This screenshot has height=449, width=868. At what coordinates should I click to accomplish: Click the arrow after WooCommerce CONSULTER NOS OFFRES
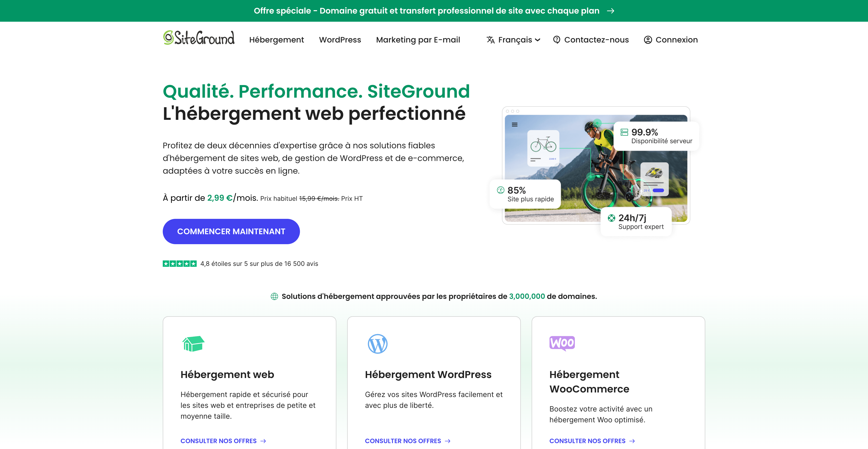point(632,441)
